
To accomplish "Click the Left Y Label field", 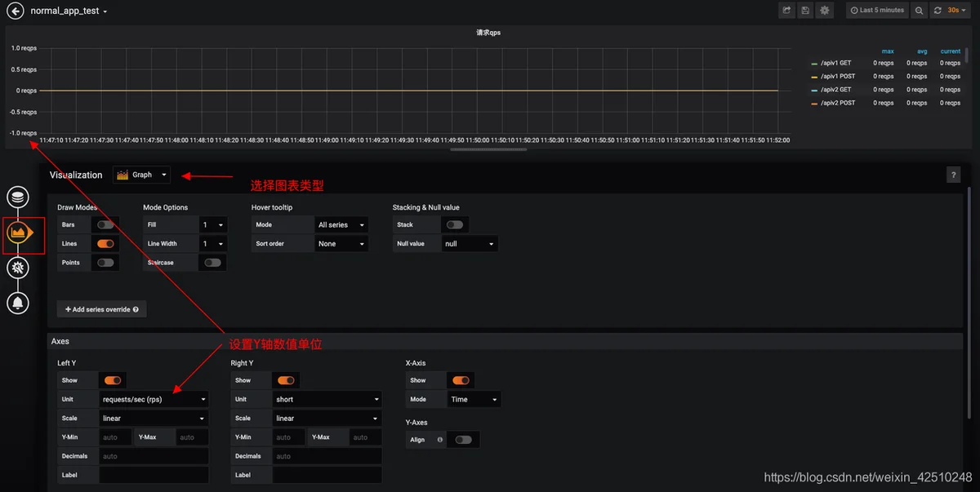I will tap(154, 475).
